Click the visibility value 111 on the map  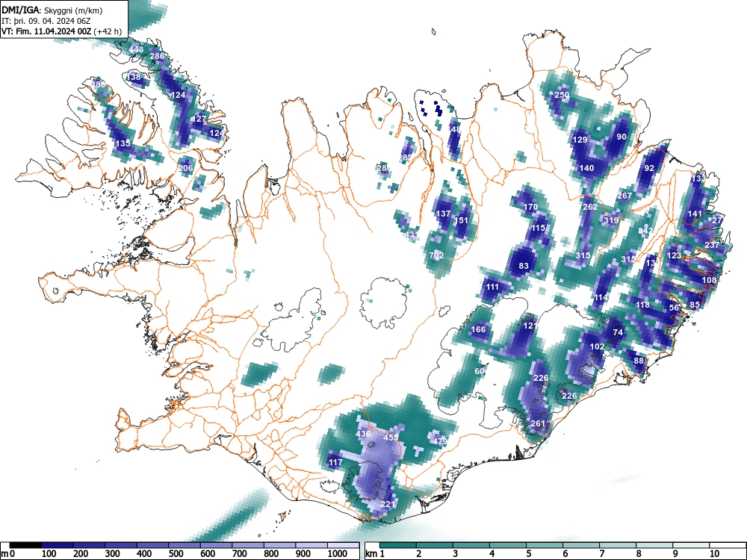[492, 287]
